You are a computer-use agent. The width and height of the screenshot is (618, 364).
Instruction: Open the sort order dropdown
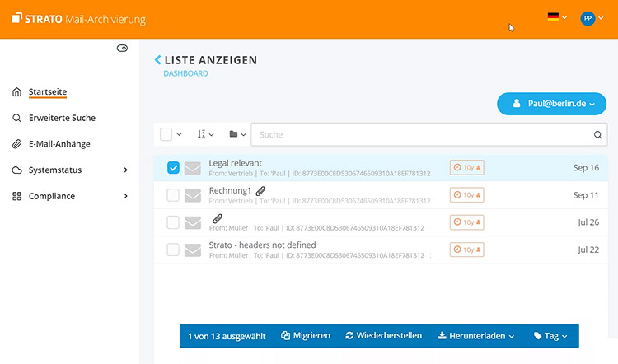point(205,134)
